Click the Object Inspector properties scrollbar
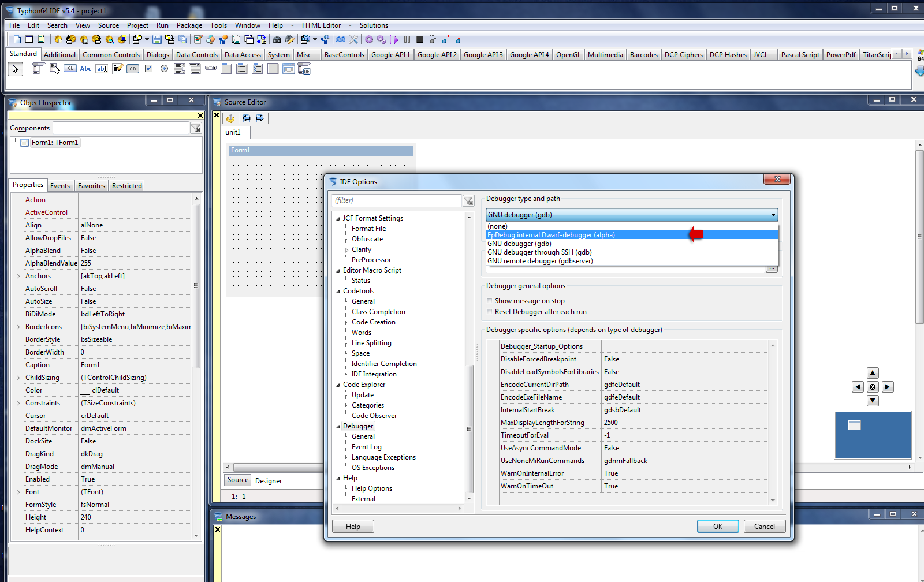Image resolution: width=924 pixels, height=582 pixels. [x=196, y=286]
